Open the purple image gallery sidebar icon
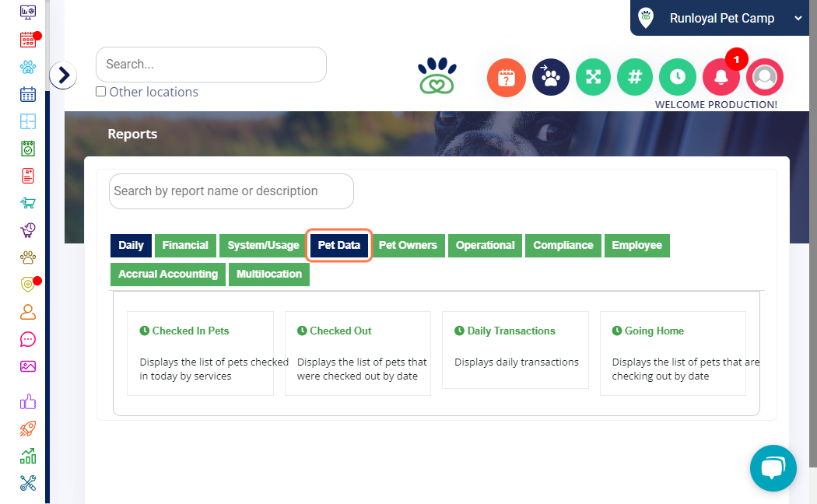817x504 pixels. (27, 366)
